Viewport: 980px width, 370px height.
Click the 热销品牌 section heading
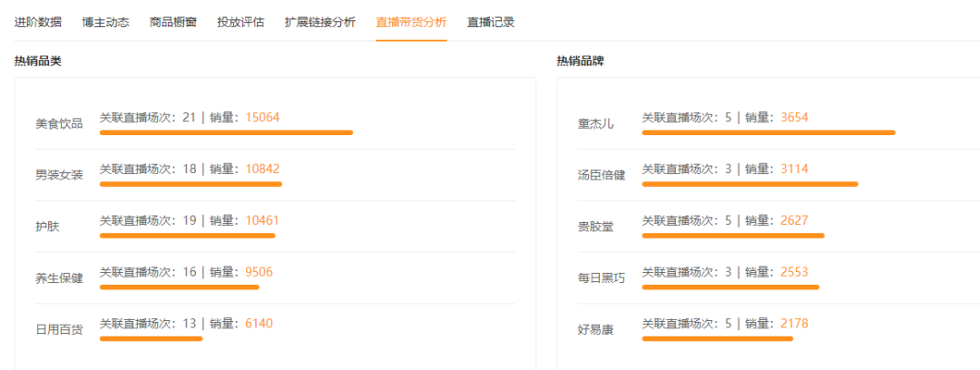(x=580, y=62)
